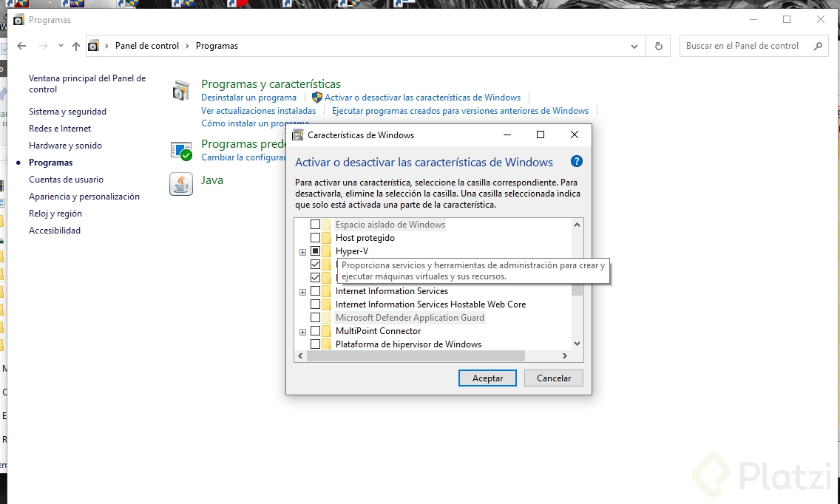Click the features list scroll-down arrow
Viewport: 840px width, 504px height.
click(x=577, y=344)
